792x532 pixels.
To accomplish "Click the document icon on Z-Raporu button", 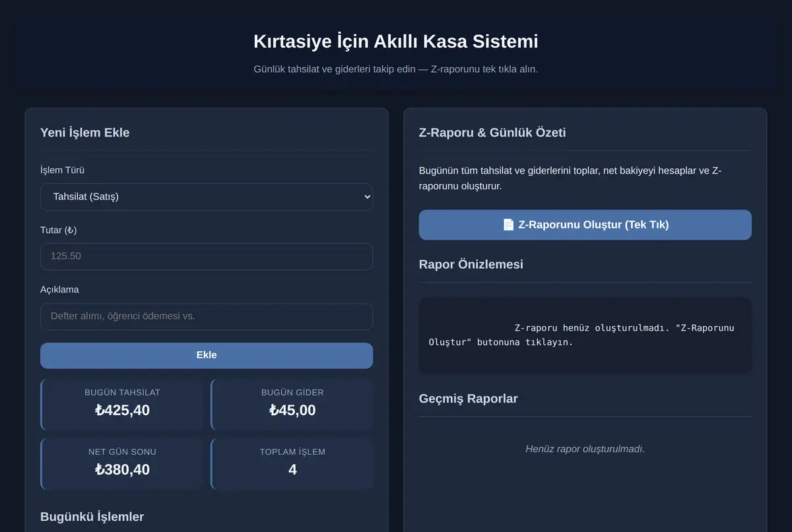I will 508,225.
